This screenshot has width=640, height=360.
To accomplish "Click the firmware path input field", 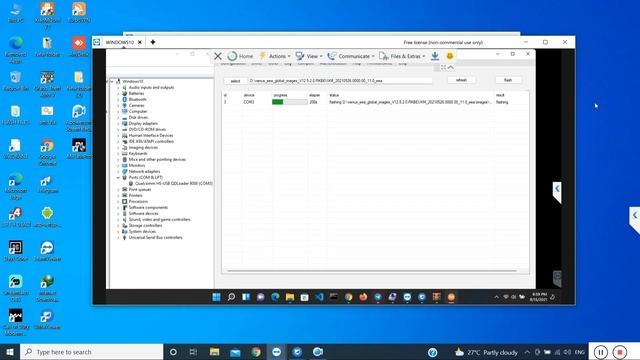I will pyautogui.click(x=340, y=81).
